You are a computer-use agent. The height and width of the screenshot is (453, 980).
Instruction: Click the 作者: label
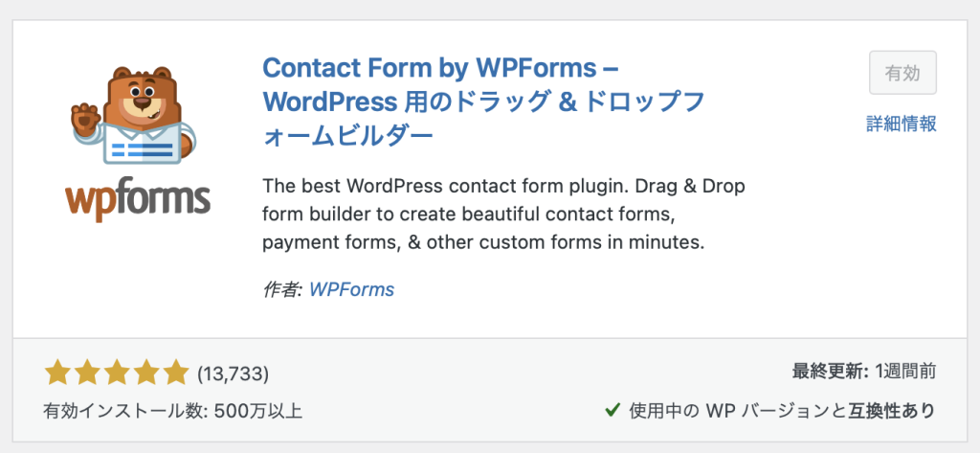(282, 289)
